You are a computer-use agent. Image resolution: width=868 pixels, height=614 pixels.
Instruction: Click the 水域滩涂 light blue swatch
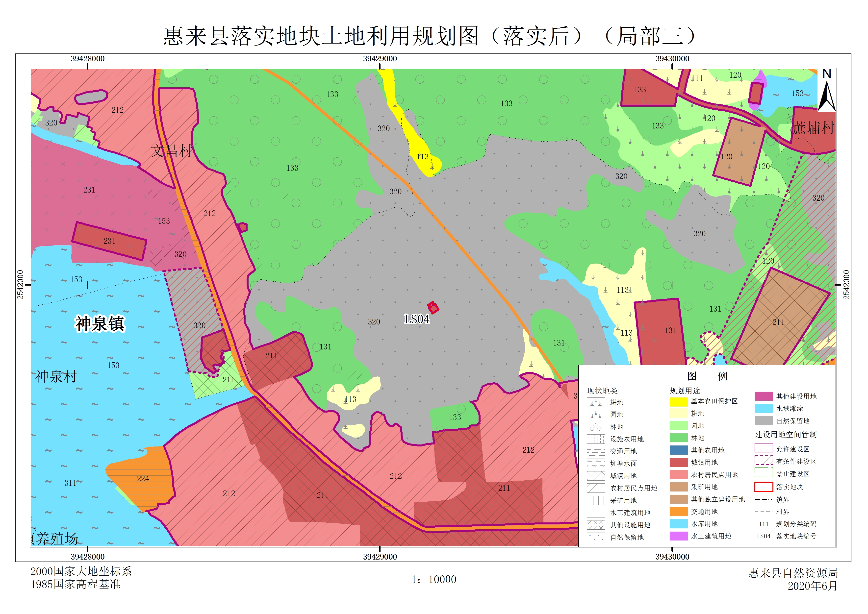764,408
